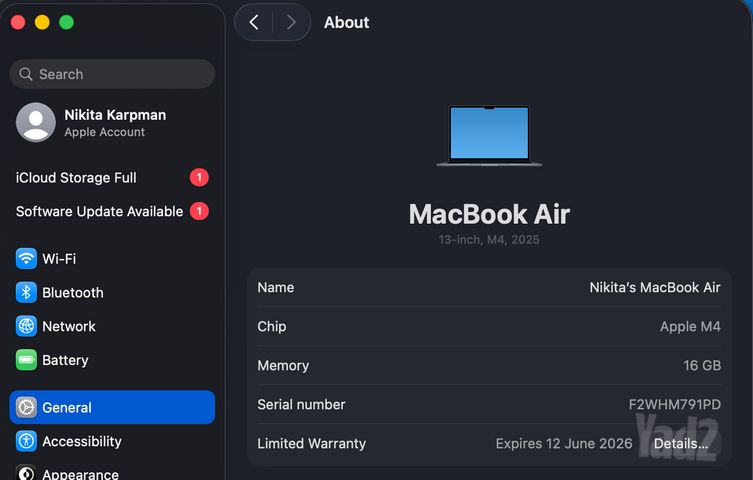Focus the Search field

click(112, 74)
